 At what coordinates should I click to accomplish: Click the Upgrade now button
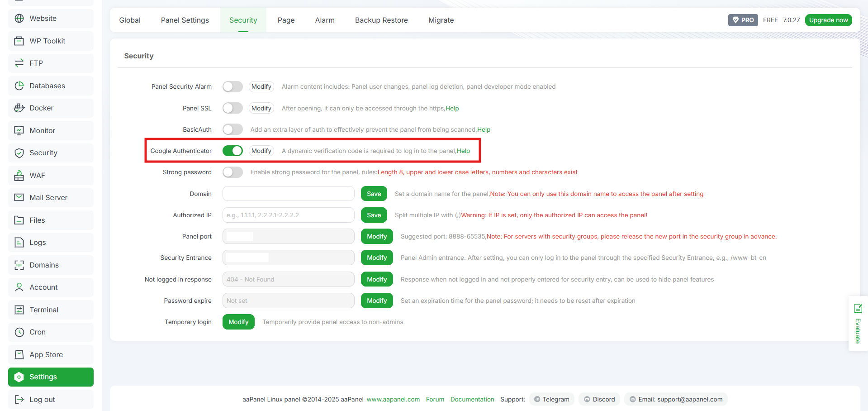[828, 20]
